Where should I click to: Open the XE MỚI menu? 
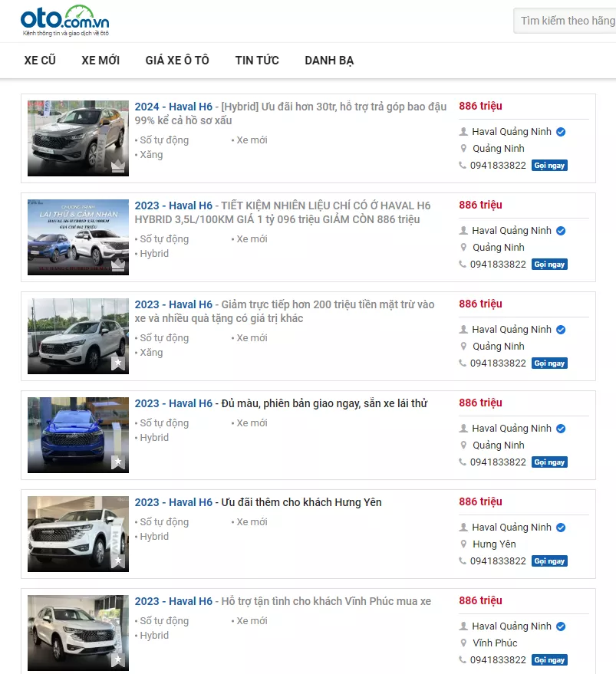[100, 60]
